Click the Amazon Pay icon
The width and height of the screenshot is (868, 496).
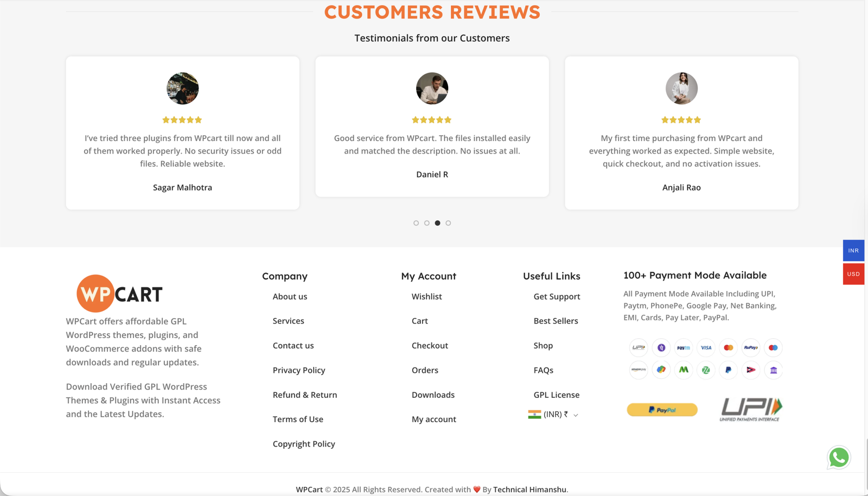coord(639,370)
